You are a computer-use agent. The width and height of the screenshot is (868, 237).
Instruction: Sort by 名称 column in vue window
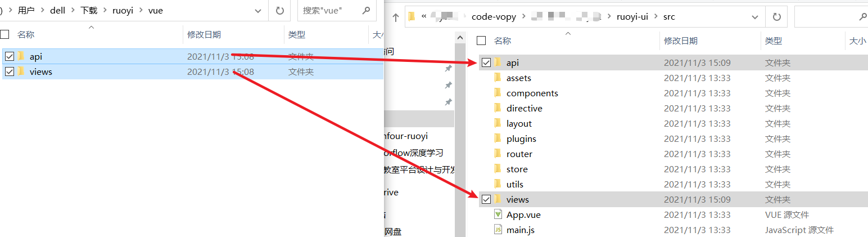point(26,34)
